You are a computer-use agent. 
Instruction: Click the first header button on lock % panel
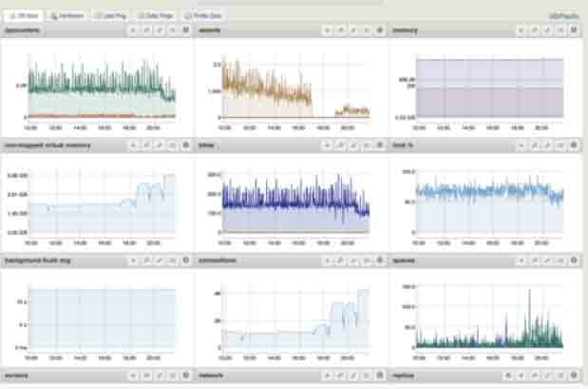pyautogui.click(x=522, y=146)
